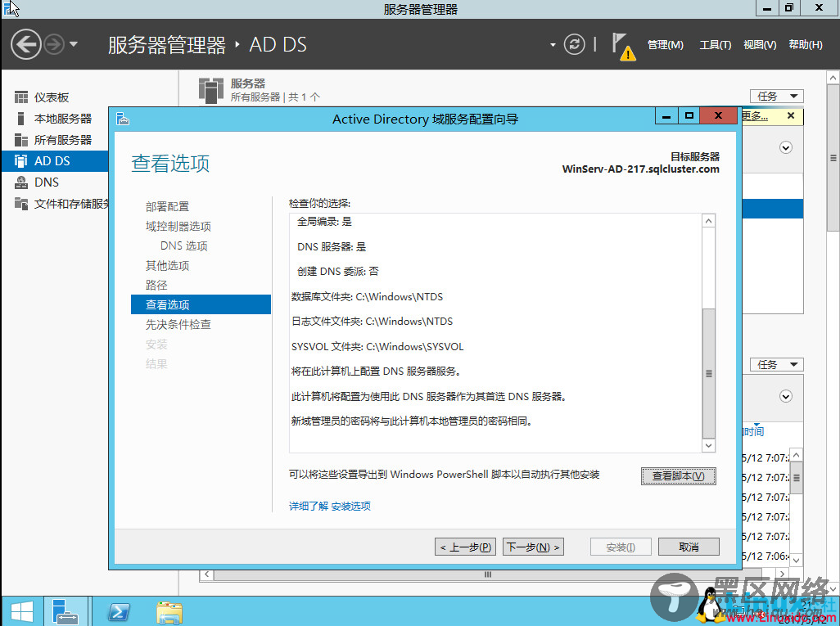Open Server Manager from taskbar
The width and height of the screenshot is (840, 626).
pyautogui.click(x=65, y=611)
